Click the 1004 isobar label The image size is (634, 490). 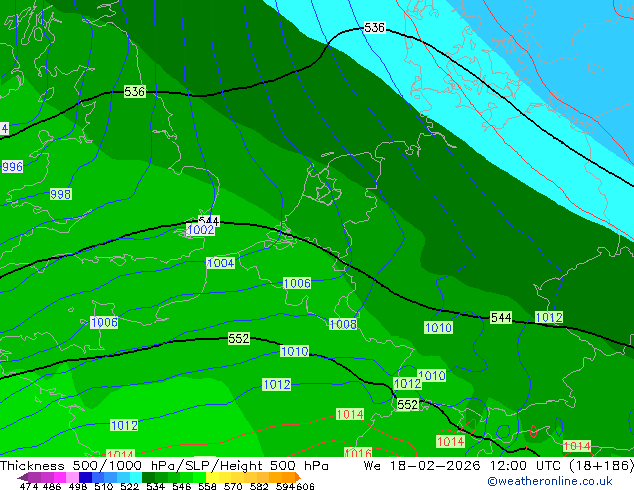pyautogui.click(x=221, y=263)
